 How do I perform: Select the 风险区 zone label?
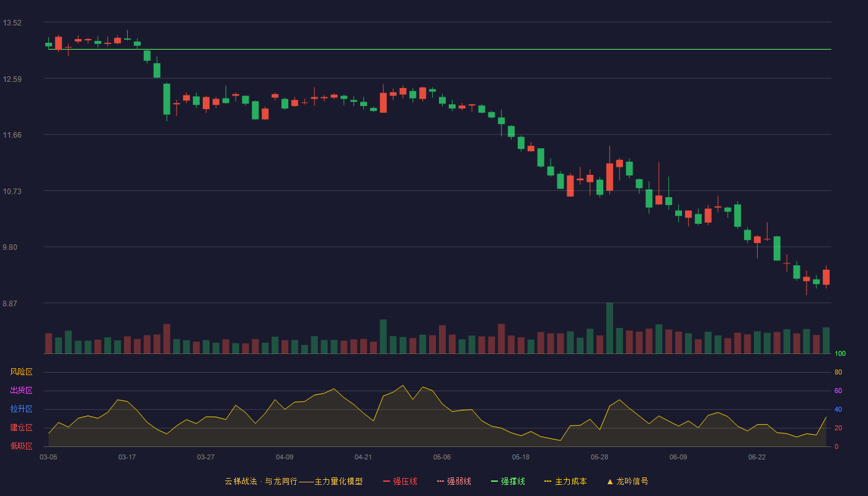pyautogui.click(x=21, y=372)
